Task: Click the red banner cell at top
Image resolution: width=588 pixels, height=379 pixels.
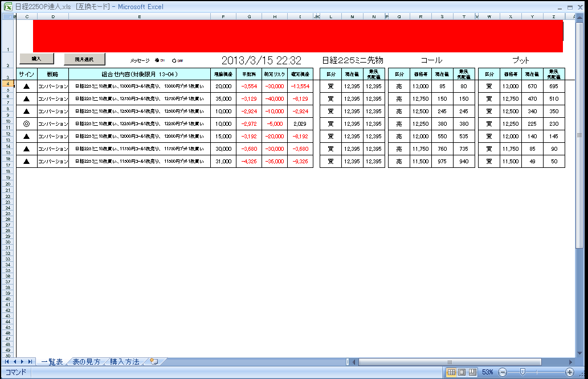Action: [x=298, y=36]
